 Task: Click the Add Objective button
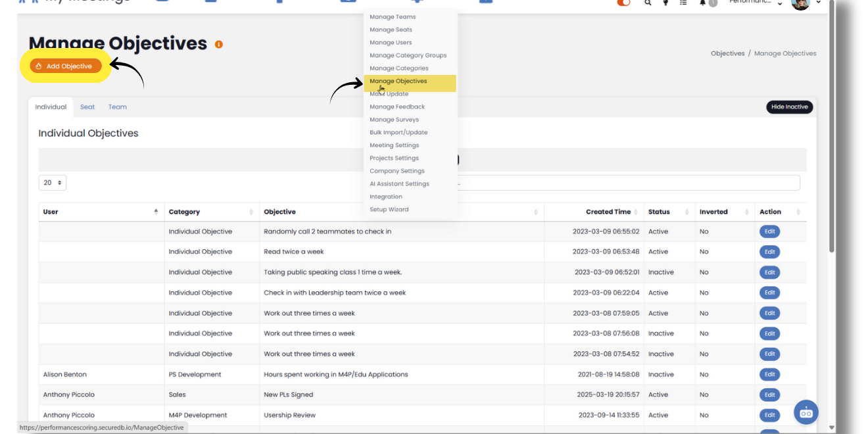click(x=66, y=66)
